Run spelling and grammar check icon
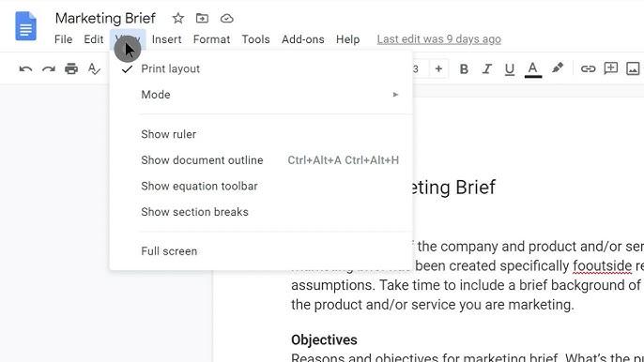The width and height of the screenshot is (644, 362). 94,68
